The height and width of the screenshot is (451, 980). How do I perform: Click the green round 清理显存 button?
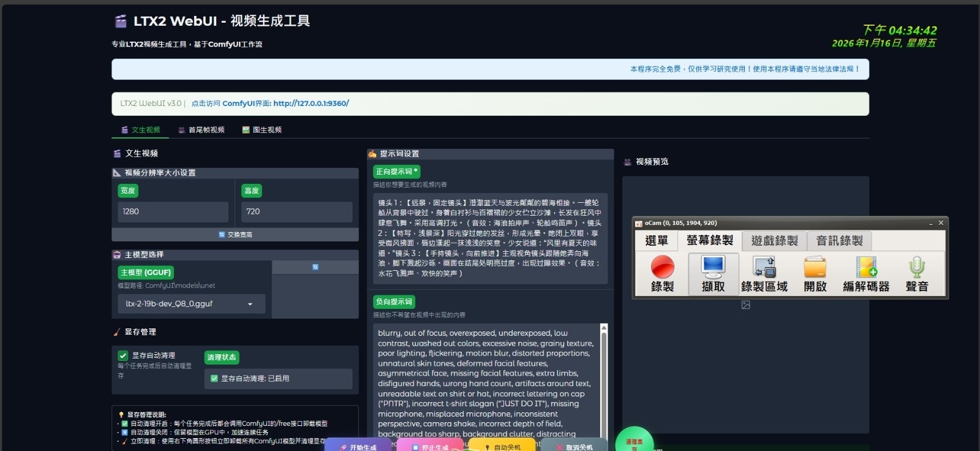[x=634, y=440]
